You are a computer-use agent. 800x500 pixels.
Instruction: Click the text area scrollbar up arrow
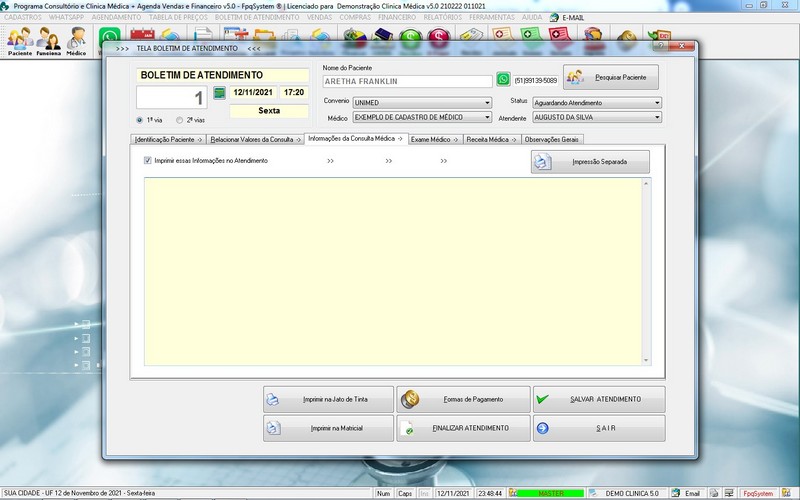[646, 183]
